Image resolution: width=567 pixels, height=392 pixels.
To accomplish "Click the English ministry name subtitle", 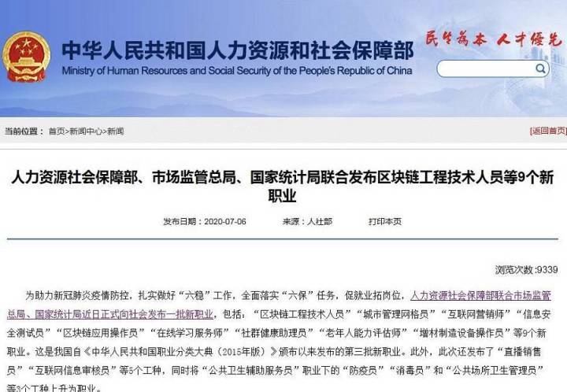I will tap(236, 71).
